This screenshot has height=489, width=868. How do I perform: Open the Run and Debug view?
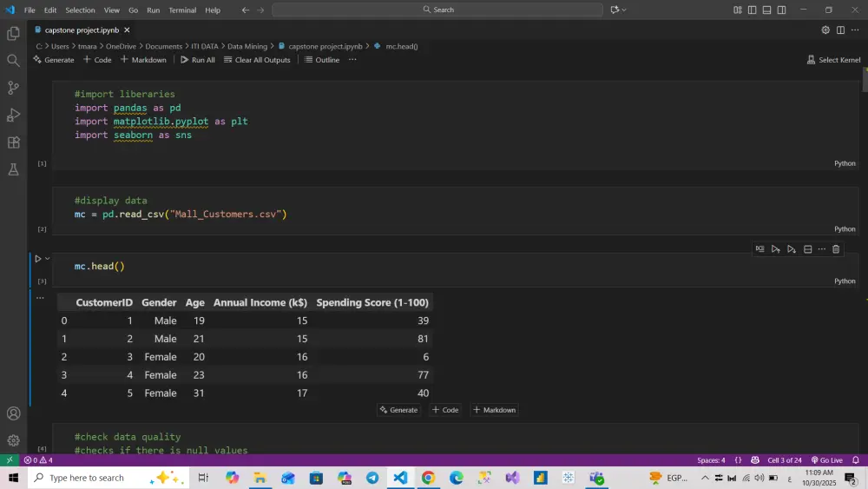pos(13,115)
